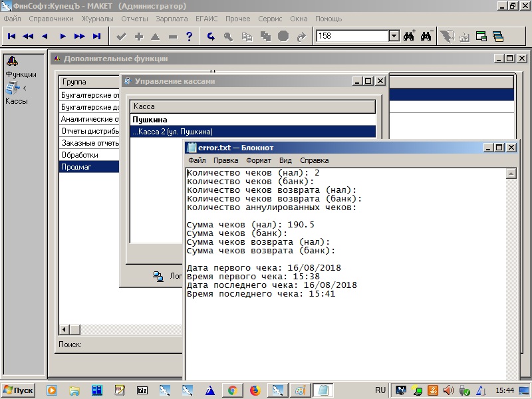Select the Обработки group row
This screenshot has height=399, width=532.
coord(80,155)
